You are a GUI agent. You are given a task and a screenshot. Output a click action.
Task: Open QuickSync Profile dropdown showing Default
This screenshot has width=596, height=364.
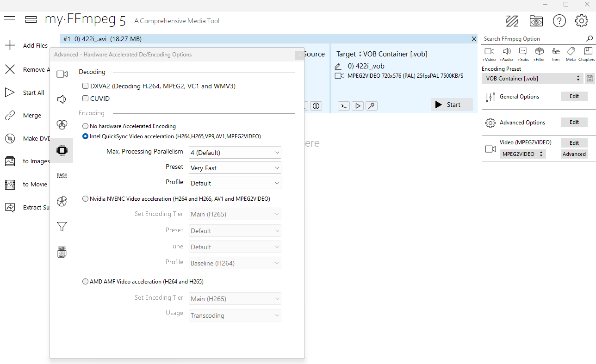coord(235,183)
